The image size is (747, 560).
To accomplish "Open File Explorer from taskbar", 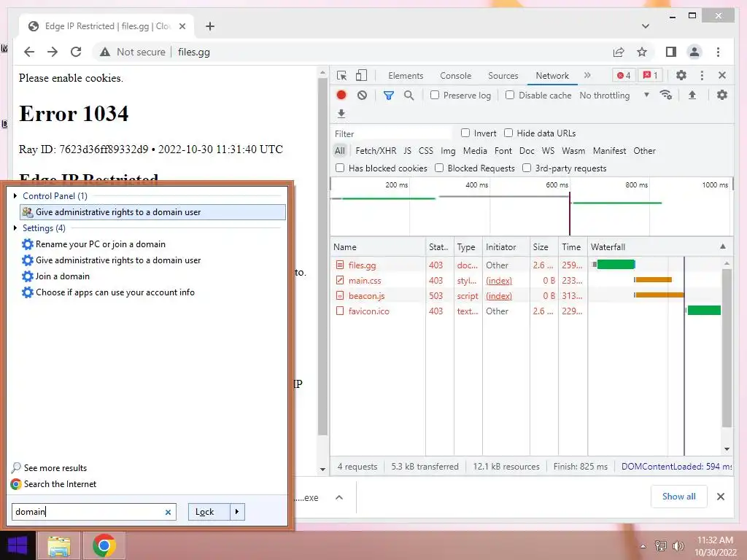I will 58,545.
